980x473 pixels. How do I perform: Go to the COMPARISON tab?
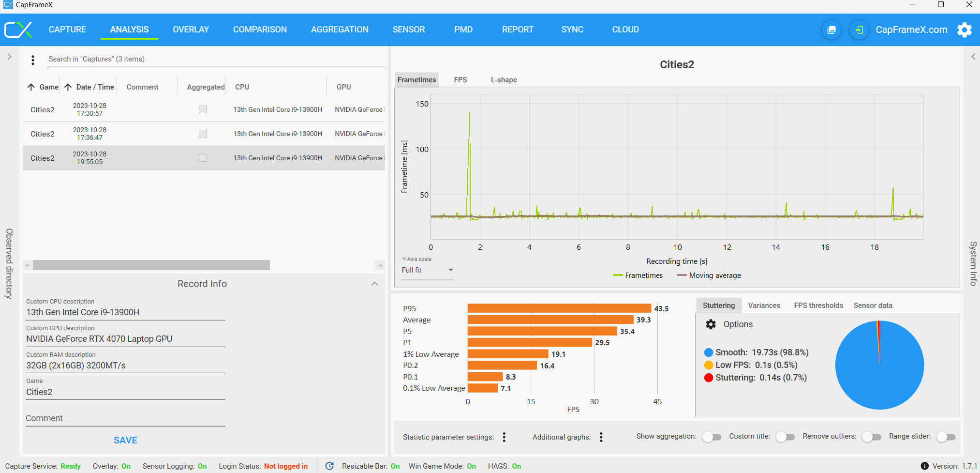pos(260,30)
